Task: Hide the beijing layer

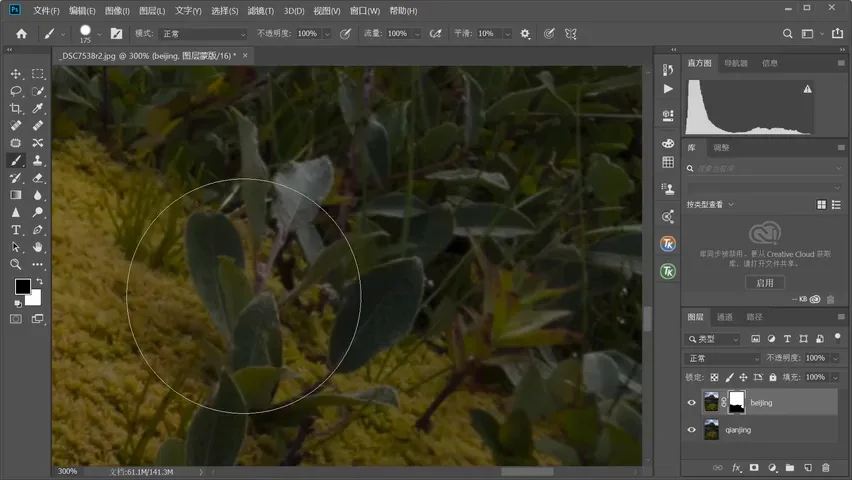Action: 691,403
